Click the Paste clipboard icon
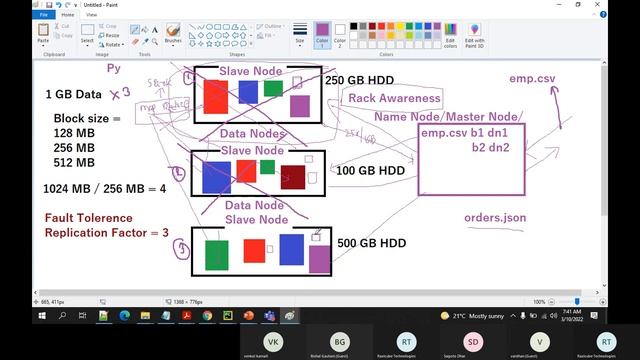 (43, 30)
